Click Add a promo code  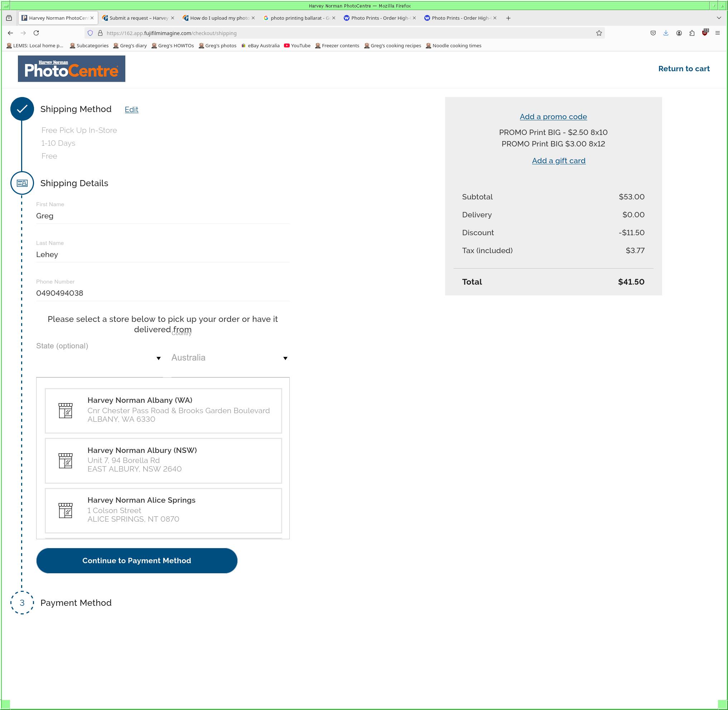[553, 117]
